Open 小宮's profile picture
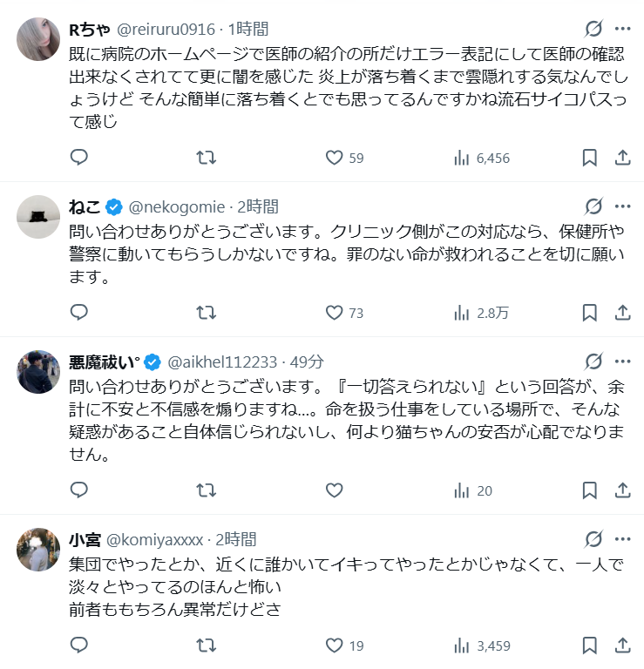Screen dimensions: 644x669 38,550
